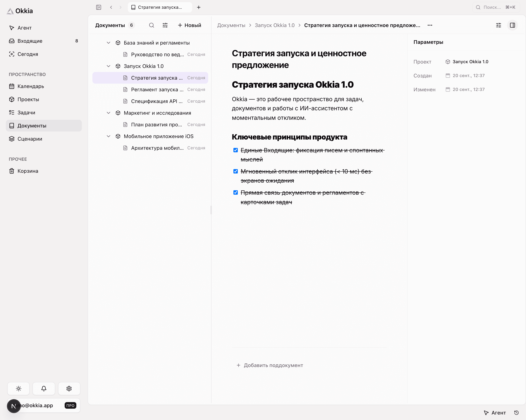526x420 pixels.
Task: Open the three-dots document menu
Action: click(430, 25)
